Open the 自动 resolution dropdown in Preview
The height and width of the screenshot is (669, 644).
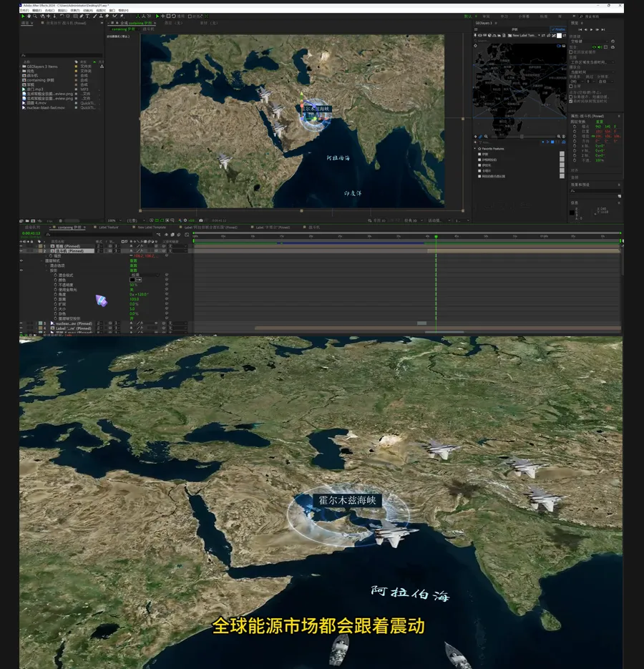coord(605,82)
